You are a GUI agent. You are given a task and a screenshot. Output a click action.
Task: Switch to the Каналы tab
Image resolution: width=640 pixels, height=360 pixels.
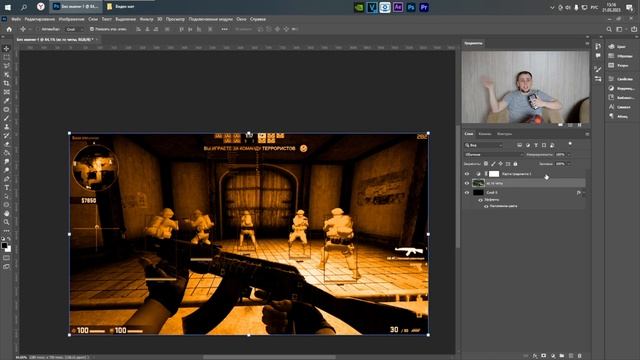[x=485, y=134]
